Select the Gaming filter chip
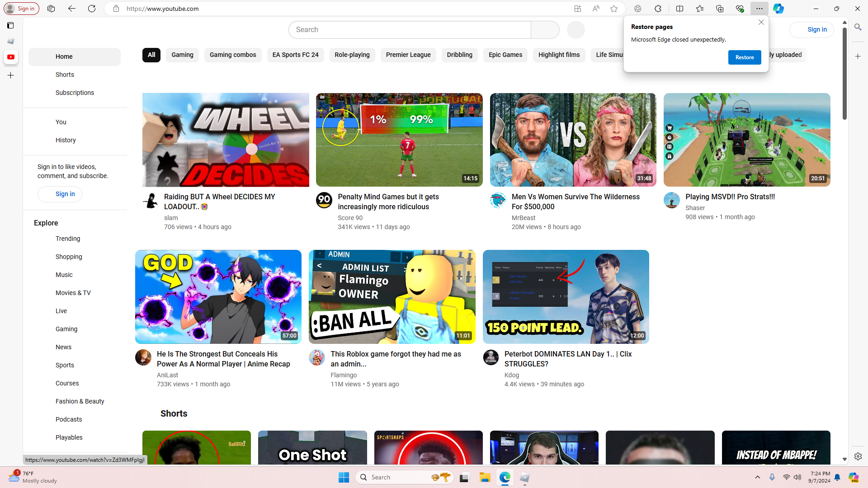The image size is (868, 488). (182, 55)
